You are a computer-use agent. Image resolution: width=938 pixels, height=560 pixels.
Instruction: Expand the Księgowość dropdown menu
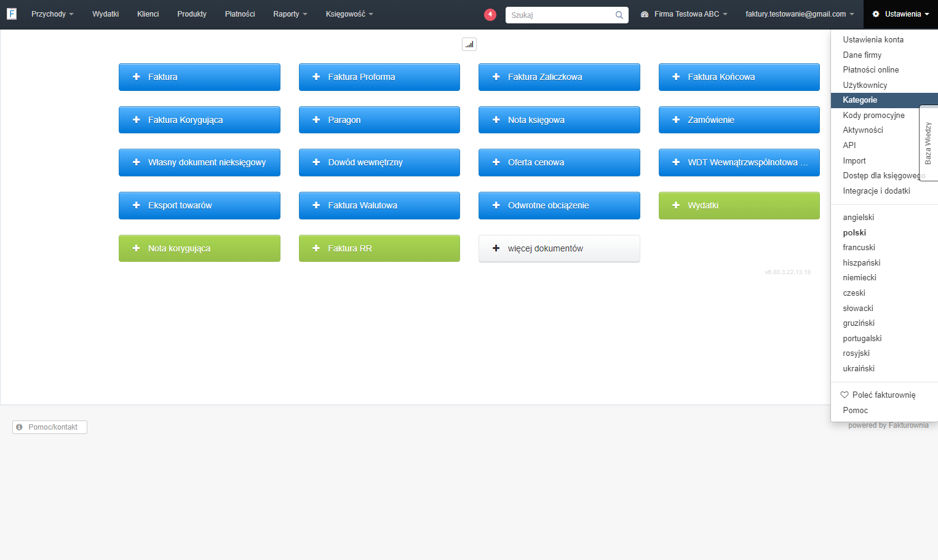pyautogui.click(x=349, y=14)
